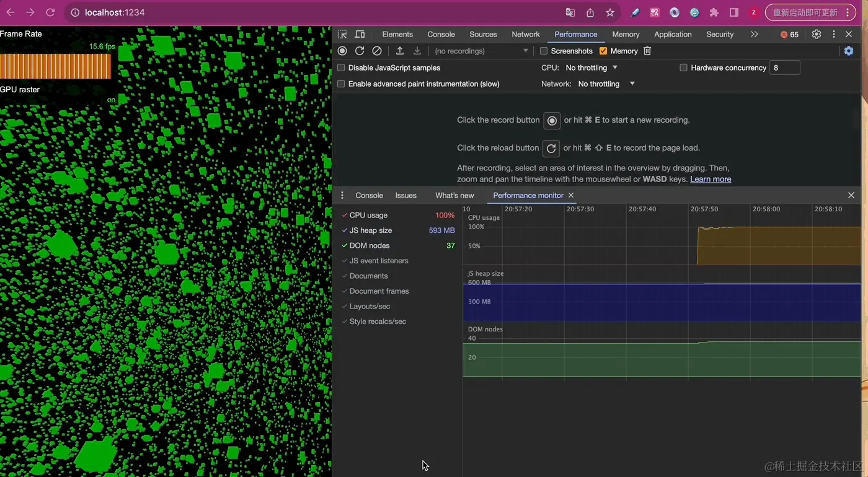Open the Sources tab
Viewport: 868px width, 477px height.
[483, 35]
